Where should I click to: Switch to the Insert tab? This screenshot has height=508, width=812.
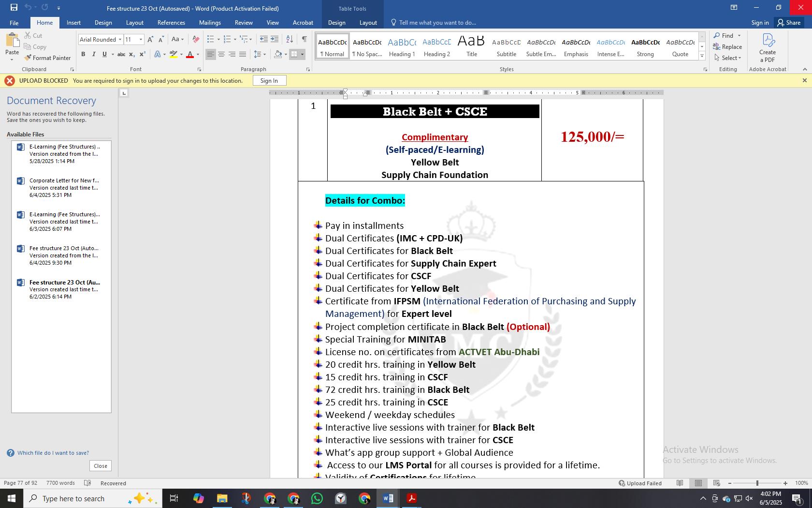[73, 23]
